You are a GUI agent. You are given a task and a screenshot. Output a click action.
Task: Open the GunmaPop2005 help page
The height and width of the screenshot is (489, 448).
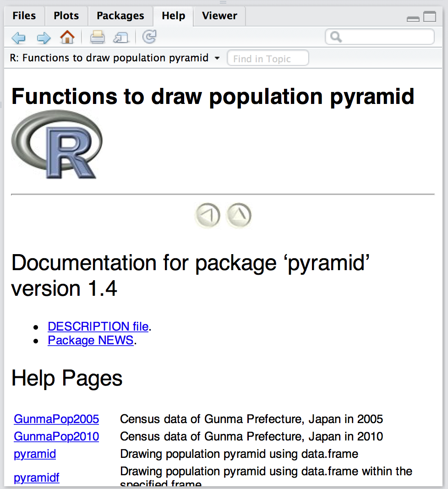click(x=56, y=419)
